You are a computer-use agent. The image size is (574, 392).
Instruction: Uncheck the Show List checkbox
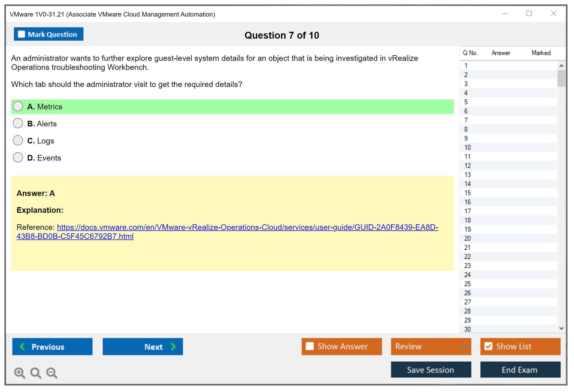pos(488,346)
